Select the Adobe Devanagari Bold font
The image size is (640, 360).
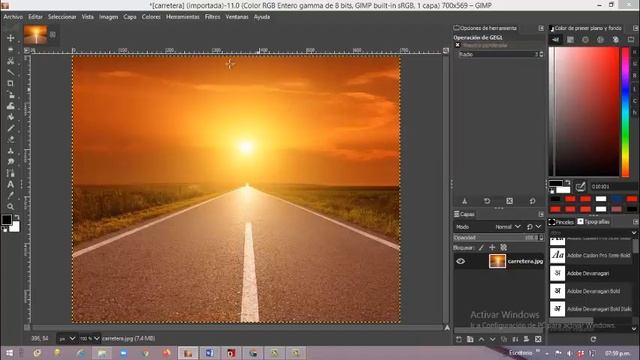(591, 291)
